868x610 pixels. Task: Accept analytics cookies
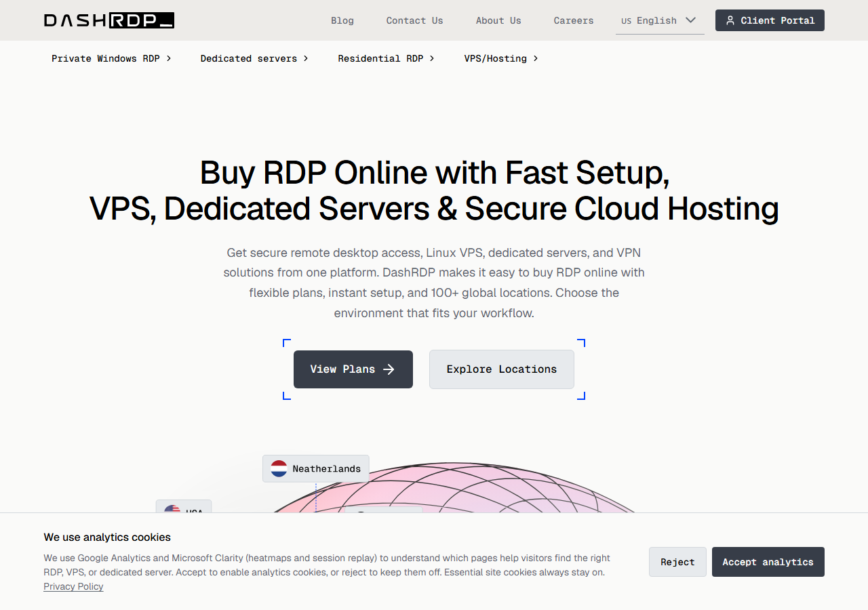768,562
